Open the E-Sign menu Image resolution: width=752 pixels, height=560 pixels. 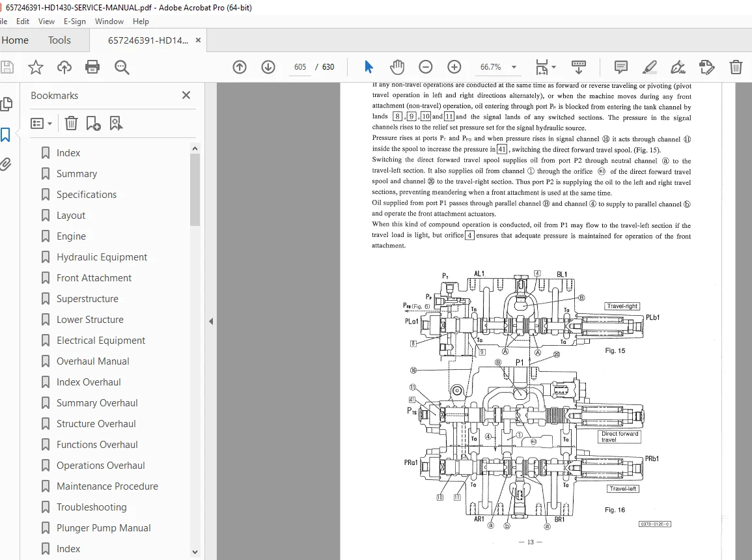[75, 21]
